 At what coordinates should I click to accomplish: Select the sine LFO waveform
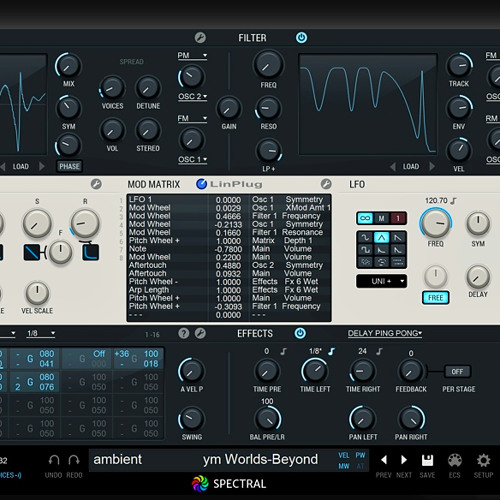point(365,238)
